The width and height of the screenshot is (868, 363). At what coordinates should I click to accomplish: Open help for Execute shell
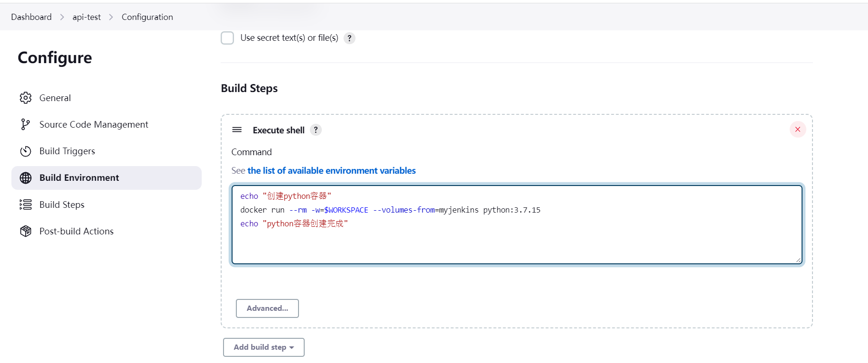click(x=316, y=130)
